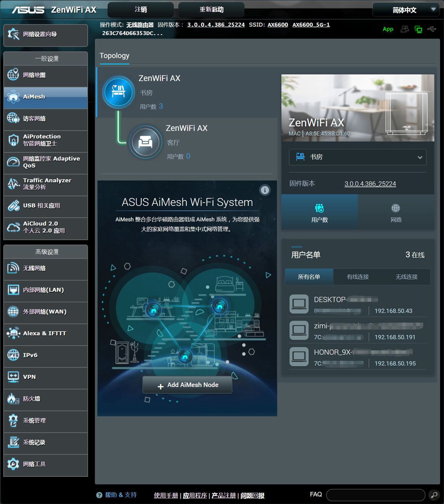Click the 帮助 & 支持 help link
This screenshot has width=444, height=504.
pyautogui.click(x=121, y=495)
